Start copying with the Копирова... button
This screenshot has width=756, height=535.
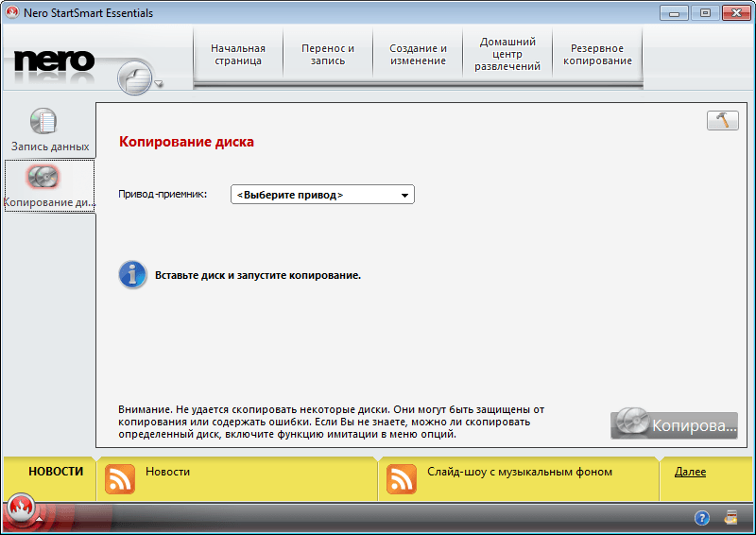click(x=674, y=424)
